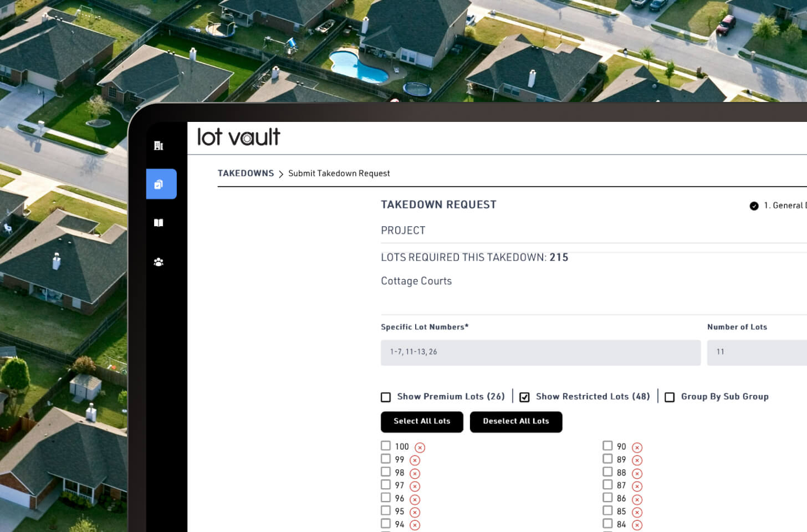Check the lot 96 checkbox

[x=386, y=498]
